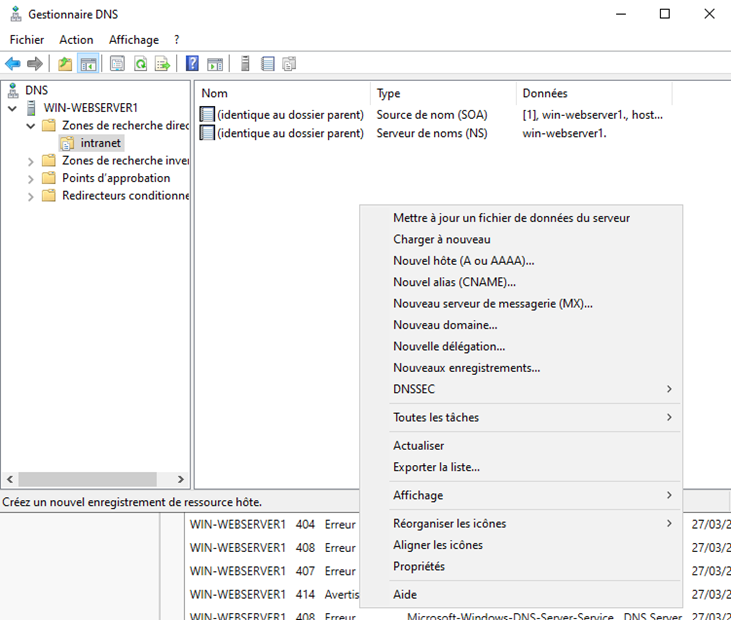Select Aide in context menu

pyautogui.click(x=521, y=595)
